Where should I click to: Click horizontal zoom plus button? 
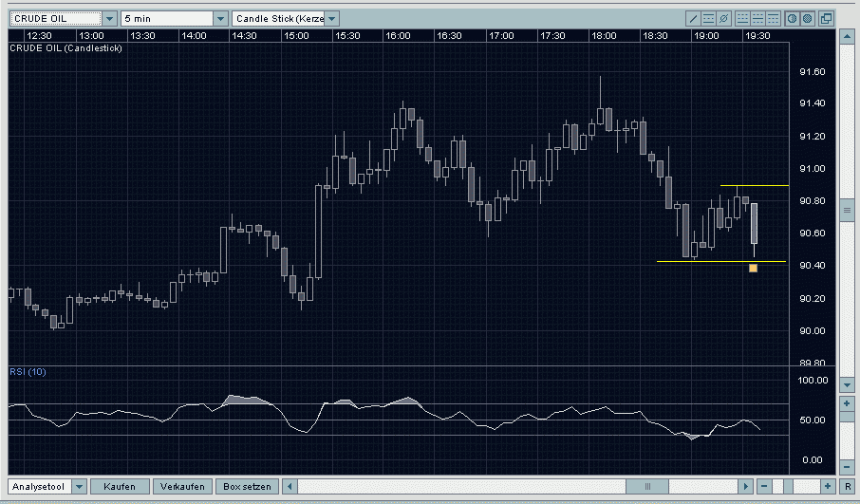(828, 487)
